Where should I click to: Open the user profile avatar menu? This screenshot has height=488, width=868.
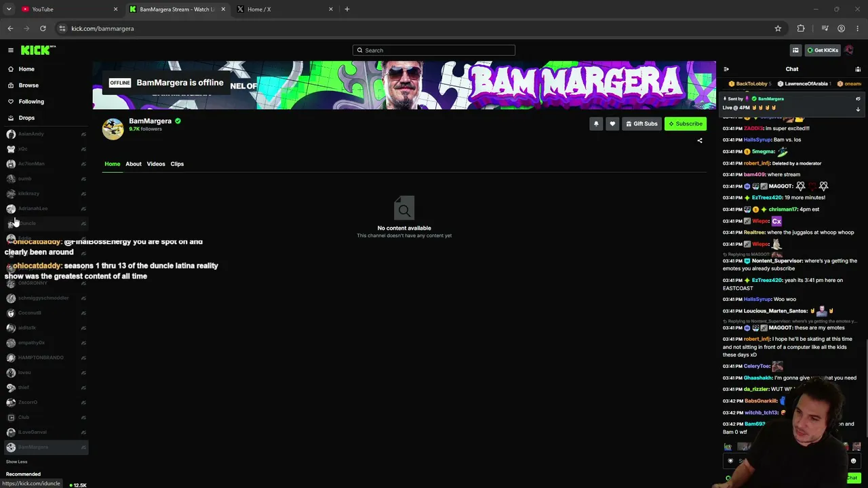tap(849, 50)
